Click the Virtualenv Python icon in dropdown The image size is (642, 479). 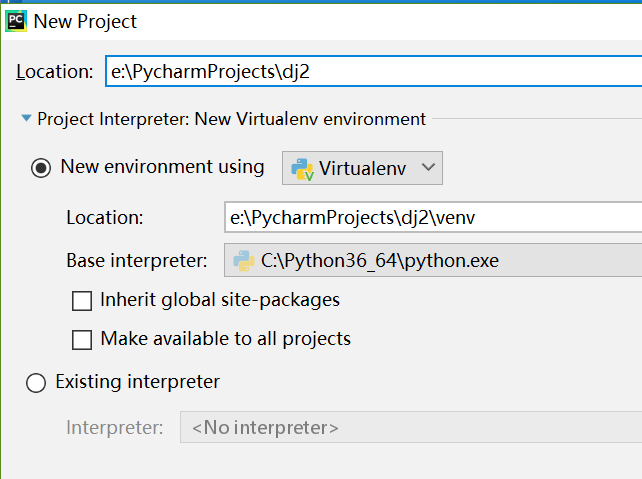[x=302, y=169]
